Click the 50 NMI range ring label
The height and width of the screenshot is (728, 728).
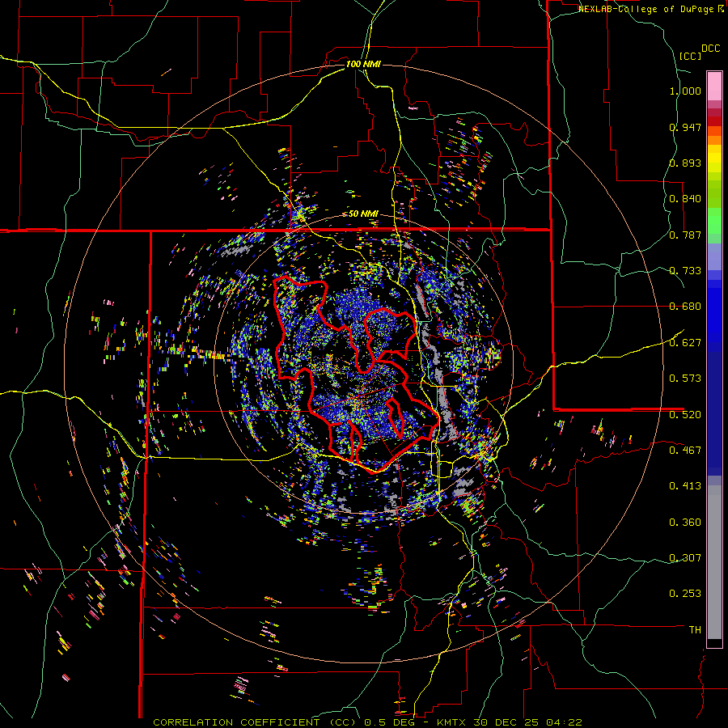click(363, 214)
